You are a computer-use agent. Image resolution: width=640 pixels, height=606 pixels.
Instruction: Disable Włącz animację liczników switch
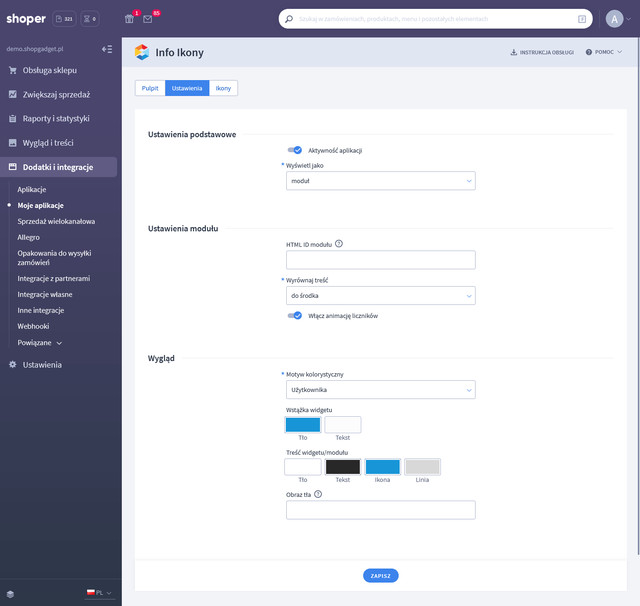pos(294,315)
